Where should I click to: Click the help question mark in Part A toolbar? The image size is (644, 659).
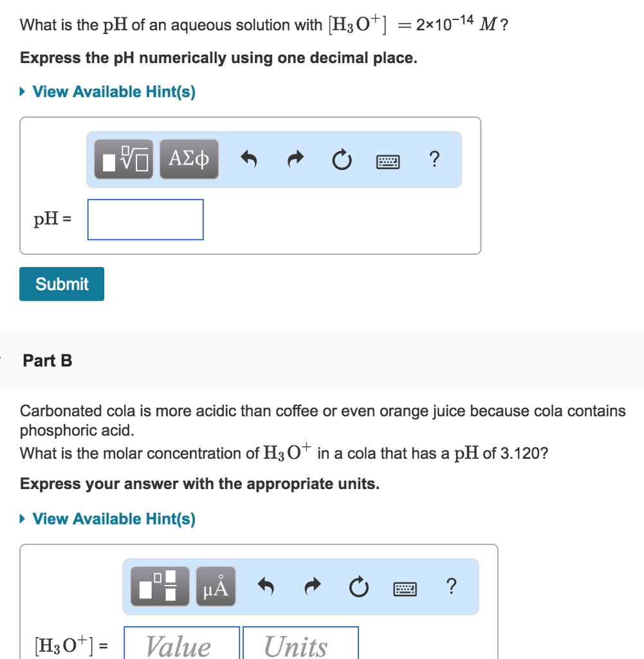pyautogui.click(x=434, y=160)
